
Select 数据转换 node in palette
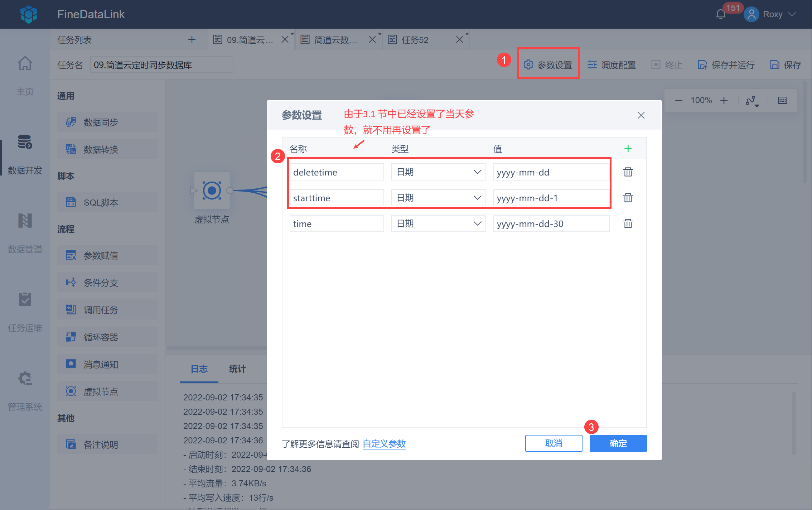tap(107, 149)
